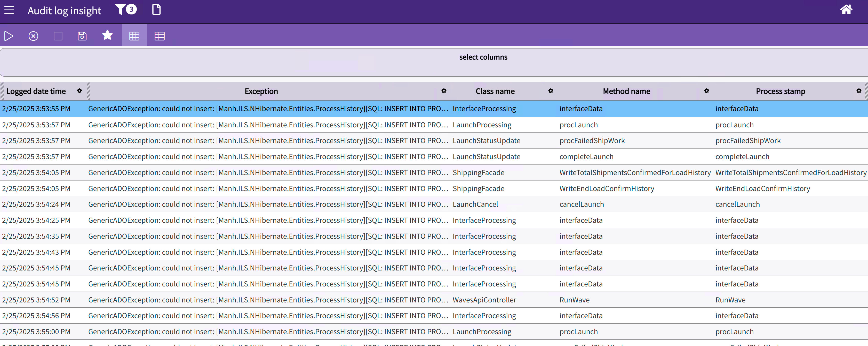Open the filter icon showing 3 filters
The image size is (868, 346).
tap(126, 10)
